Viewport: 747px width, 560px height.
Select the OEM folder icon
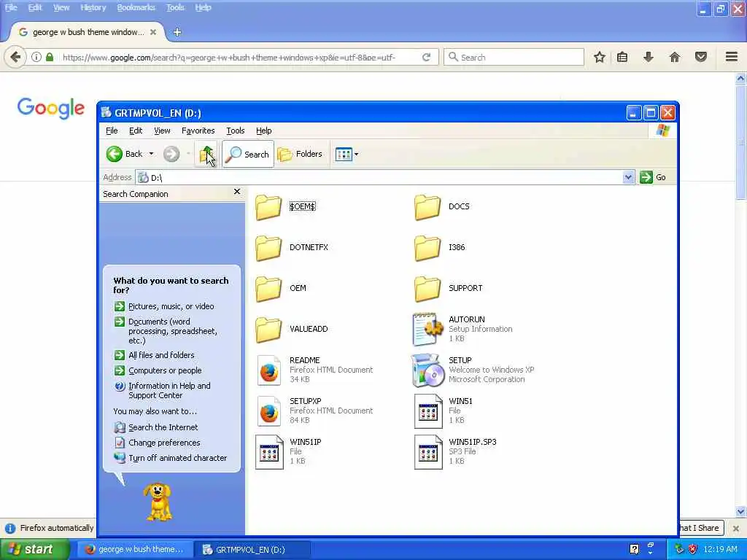click(x=268, y=289)
